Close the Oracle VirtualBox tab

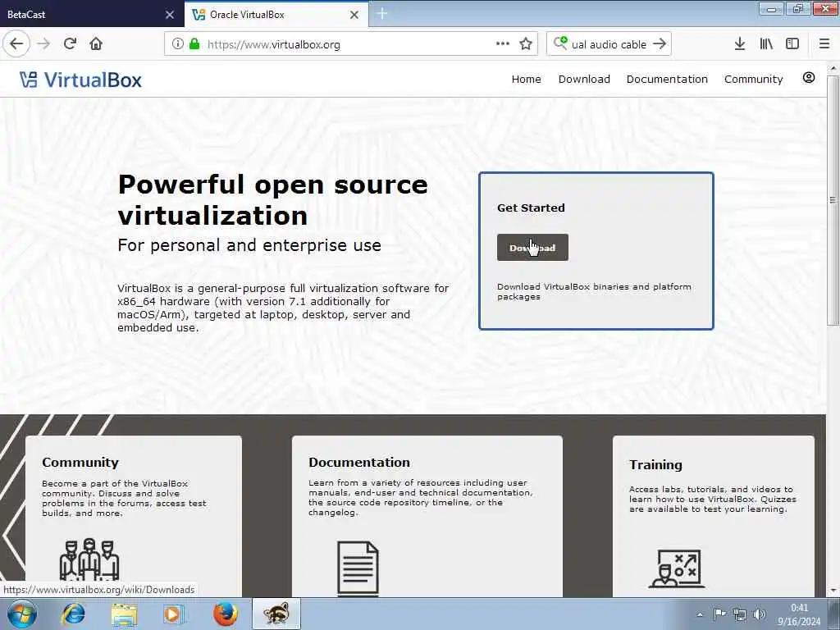point(354,15)
